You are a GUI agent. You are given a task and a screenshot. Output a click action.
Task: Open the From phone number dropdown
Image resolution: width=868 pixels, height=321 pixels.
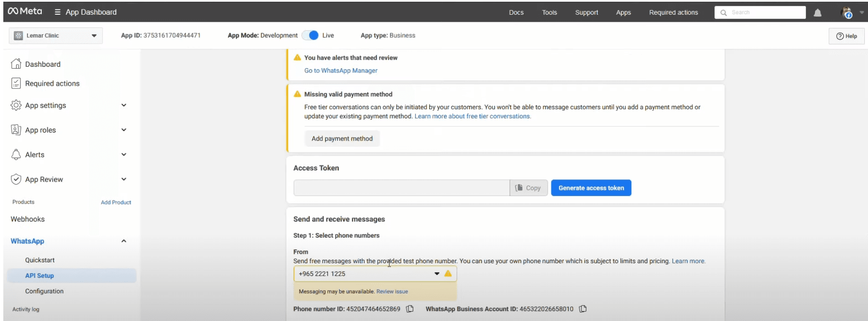[436, 274]
